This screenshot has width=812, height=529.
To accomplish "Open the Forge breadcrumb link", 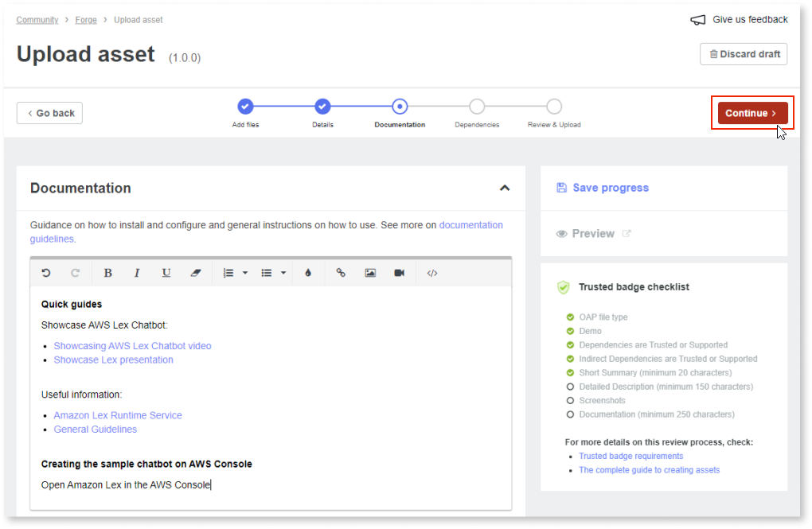I will point(86,20).
